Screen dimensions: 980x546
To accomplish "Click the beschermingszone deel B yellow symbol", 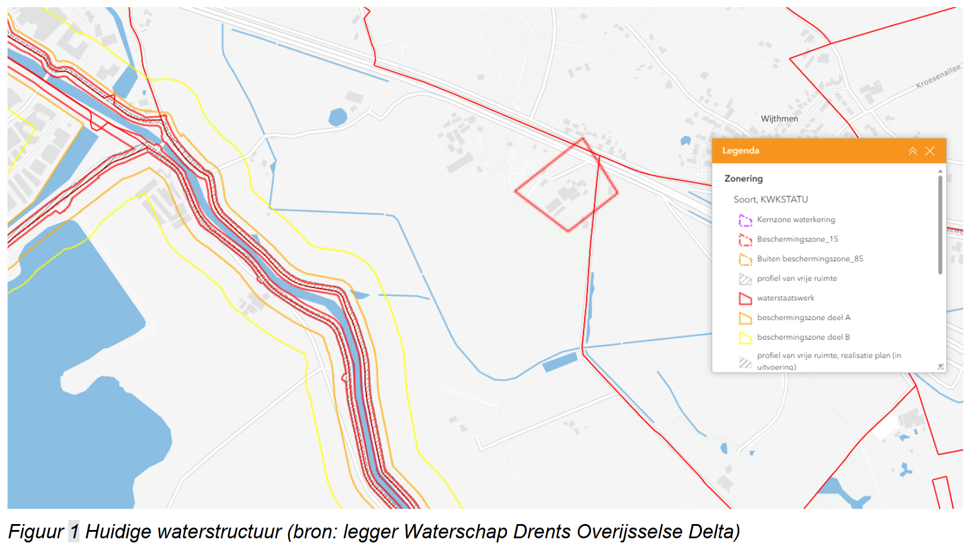I will (745, 337).
